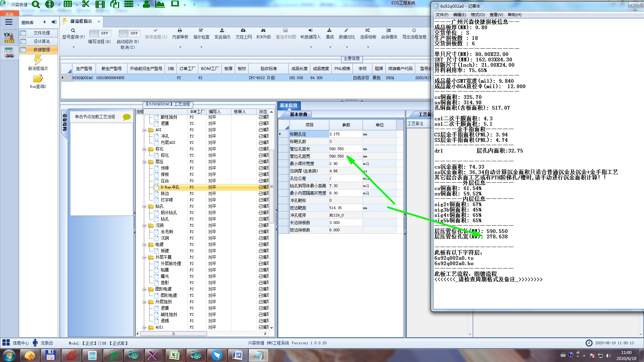The height and width of the screenshot is (362, 644).
Task: Click 单击节点加载工艺流程 button
Action: pyautogui.click(x=95, y=117)
